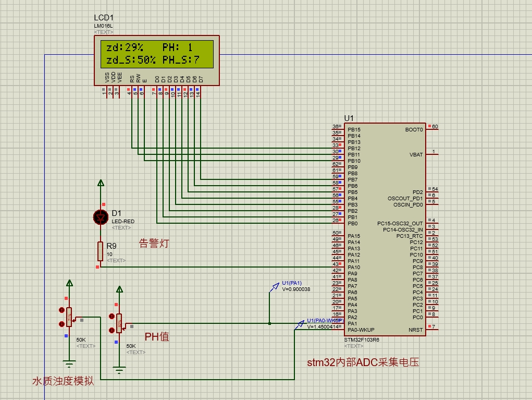
Task: Select the D1 LED-RED symbol
Action: tap(101, 217)
